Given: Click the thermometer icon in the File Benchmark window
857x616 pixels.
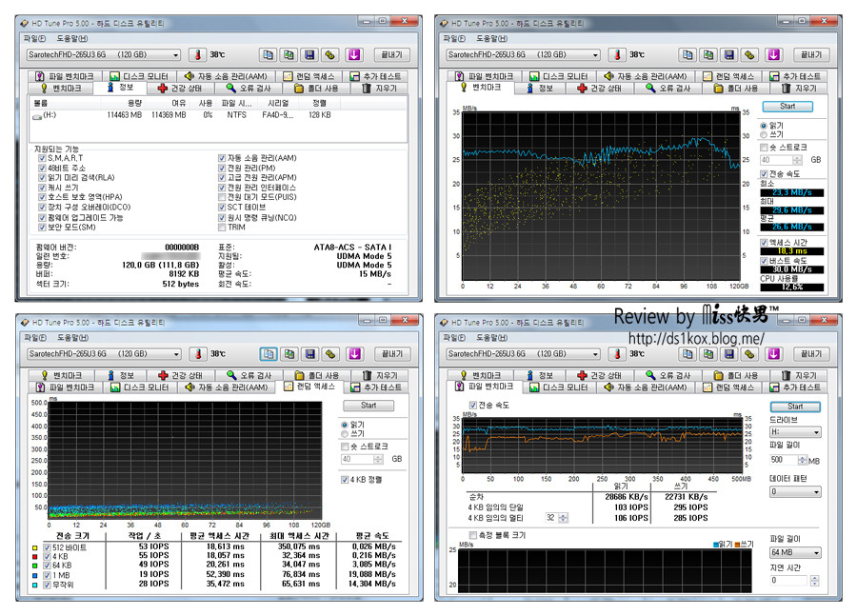Looking at the screenshot, I should tap(617, 354).
